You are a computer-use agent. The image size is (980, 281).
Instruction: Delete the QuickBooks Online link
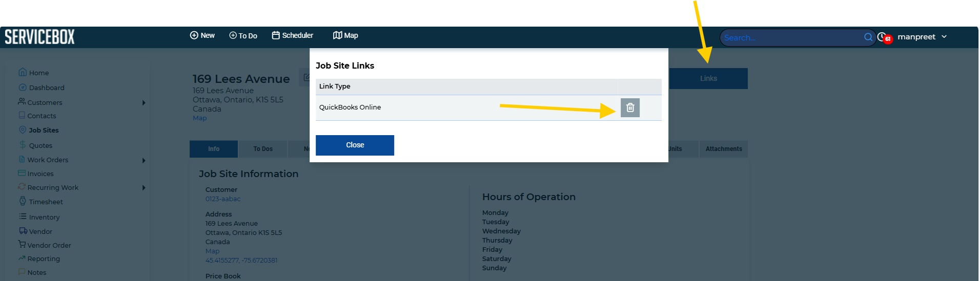point(630,107)
